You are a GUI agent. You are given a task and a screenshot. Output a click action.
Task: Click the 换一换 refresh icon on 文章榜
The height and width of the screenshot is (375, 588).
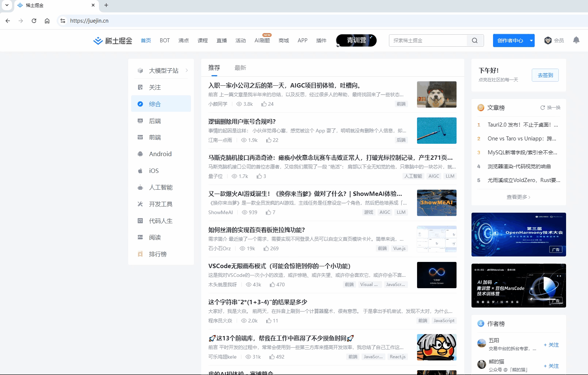(543, 107)
